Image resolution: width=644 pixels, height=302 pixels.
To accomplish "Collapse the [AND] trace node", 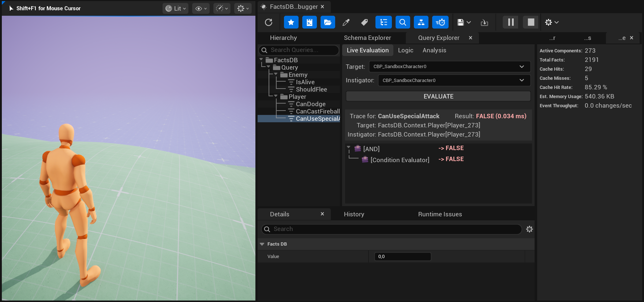I will point(349,147).
